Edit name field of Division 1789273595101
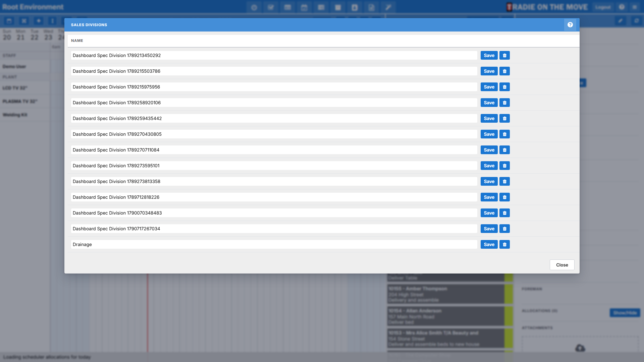Screen dimensions: 644x362 pos(274,166)
